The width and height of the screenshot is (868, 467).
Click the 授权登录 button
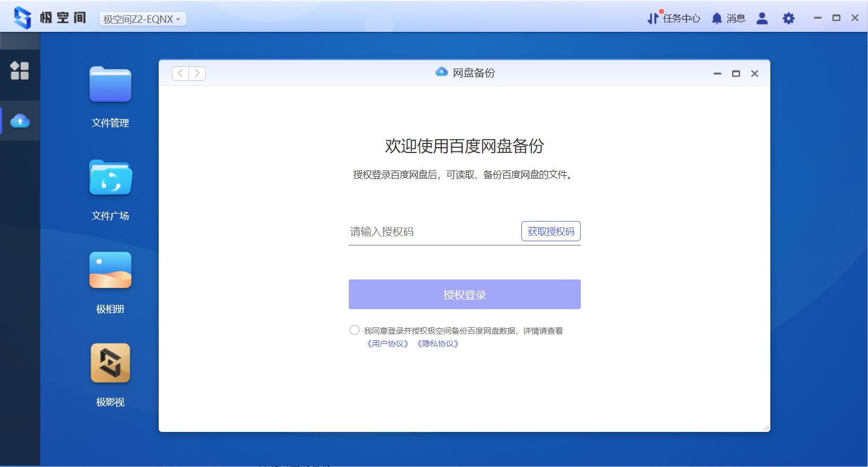465,294
